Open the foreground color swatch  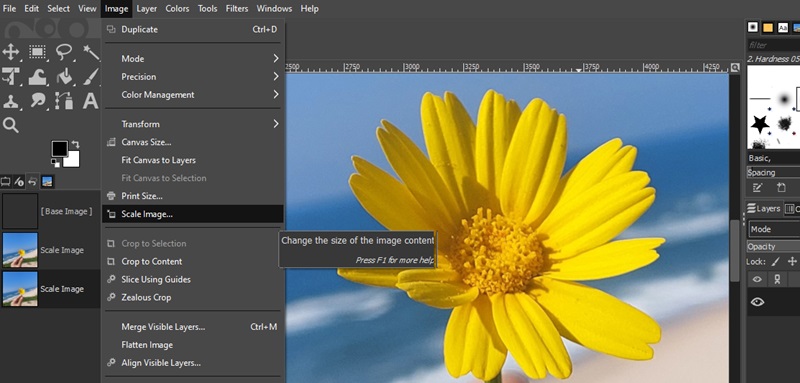[59, 148]
